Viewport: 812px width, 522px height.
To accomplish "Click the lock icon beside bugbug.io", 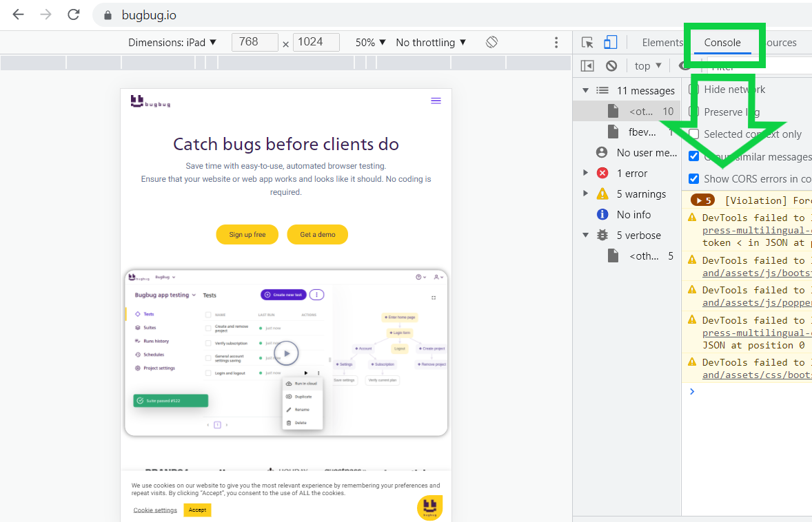I will 108,15.
